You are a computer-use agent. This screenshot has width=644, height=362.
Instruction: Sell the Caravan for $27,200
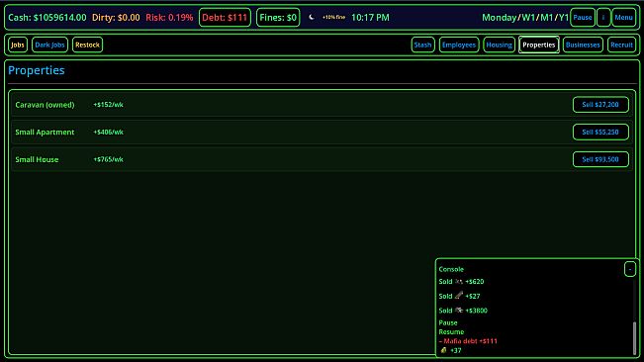tap(600, 105)
